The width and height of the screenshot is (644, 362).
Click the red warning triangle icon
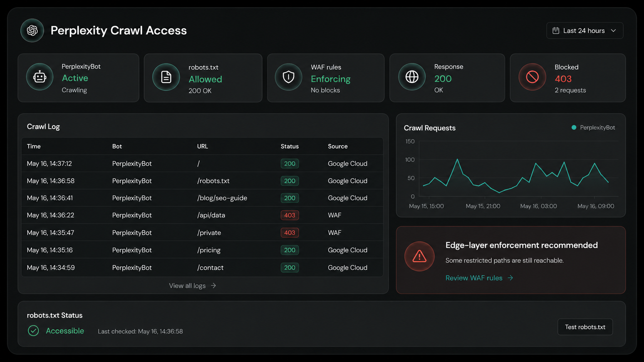tap(419, 256)
